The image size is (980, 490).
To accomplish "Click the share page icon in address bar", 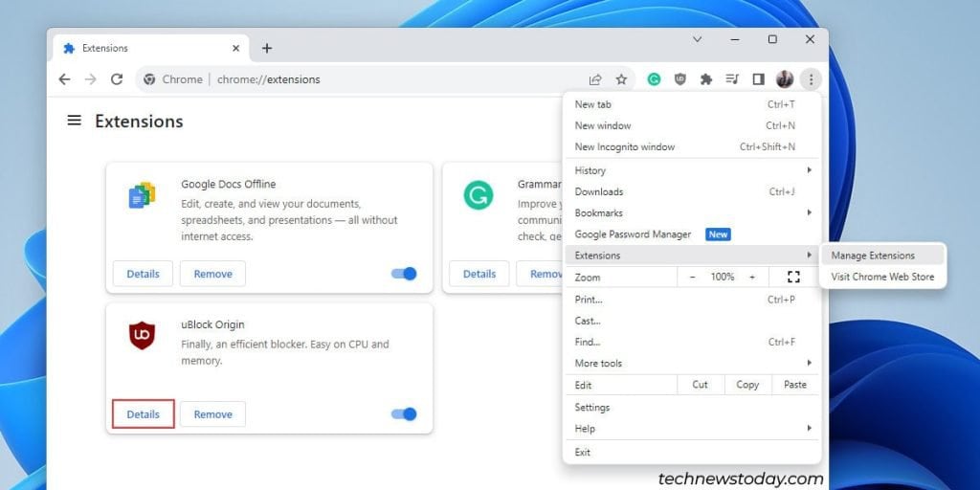I will 595,79.
